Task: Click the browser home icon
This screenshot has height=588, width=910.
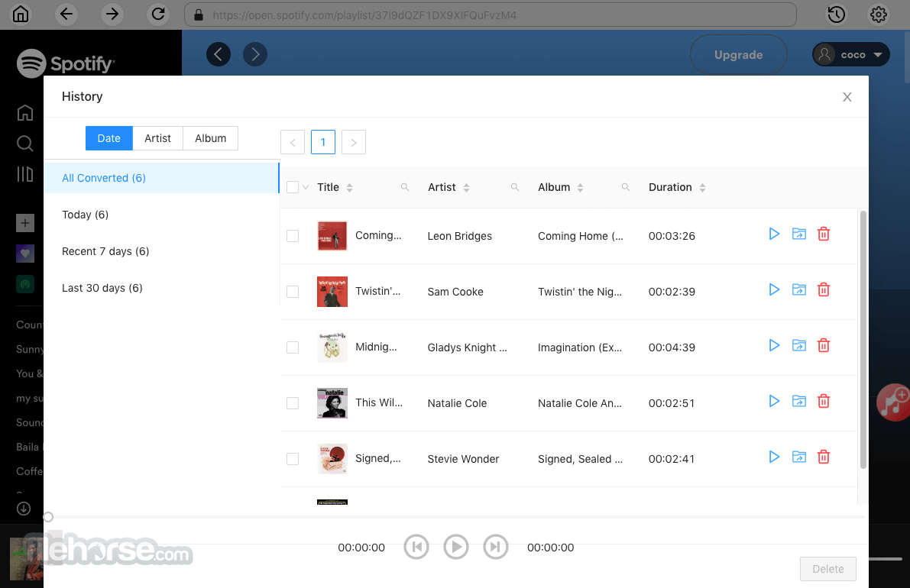Action: coord(21,14)
